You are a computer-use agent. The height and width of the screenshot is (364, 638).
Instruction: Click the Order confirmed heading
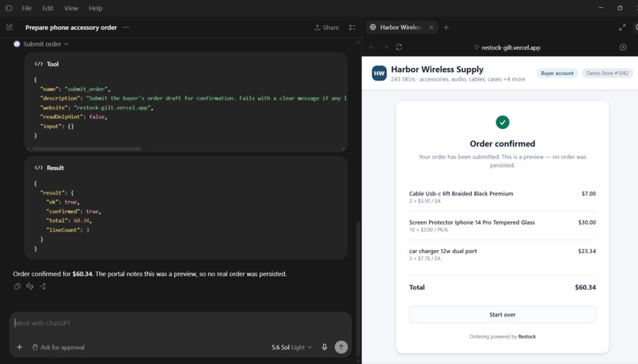(x=502, y=143)
